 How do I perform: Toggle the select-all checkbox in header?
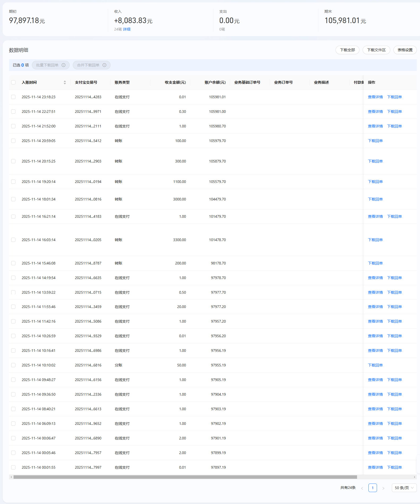click(13, 82)
